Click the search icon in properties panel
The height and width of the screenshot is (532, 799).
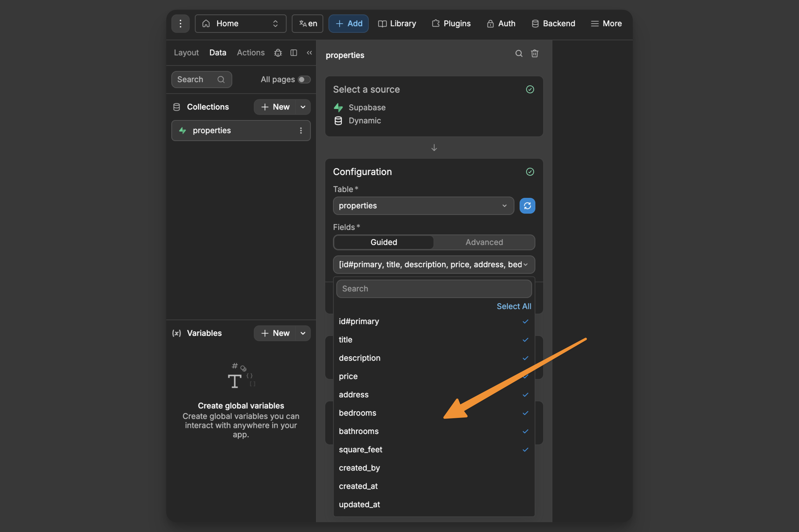518,54
